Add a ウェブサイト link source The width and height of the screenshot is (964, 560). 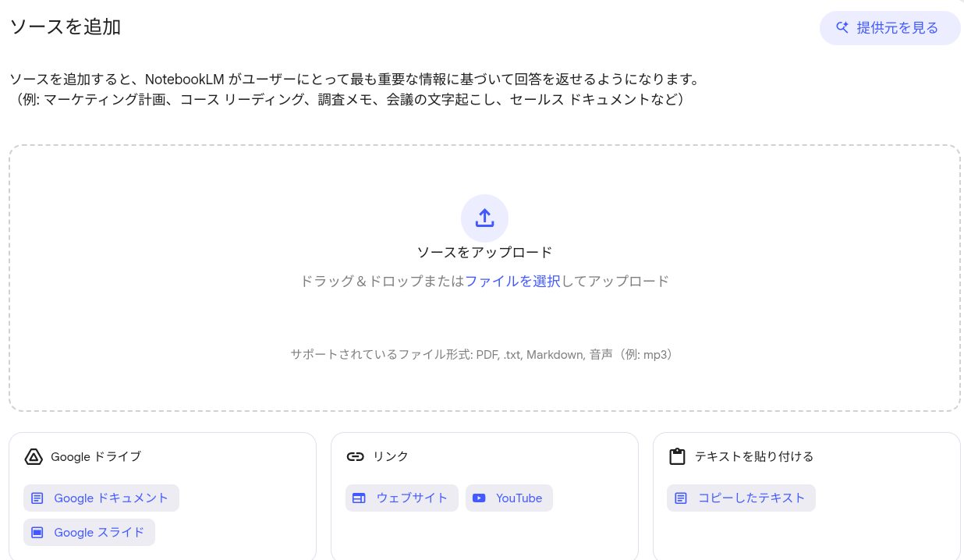click(402, 498)
